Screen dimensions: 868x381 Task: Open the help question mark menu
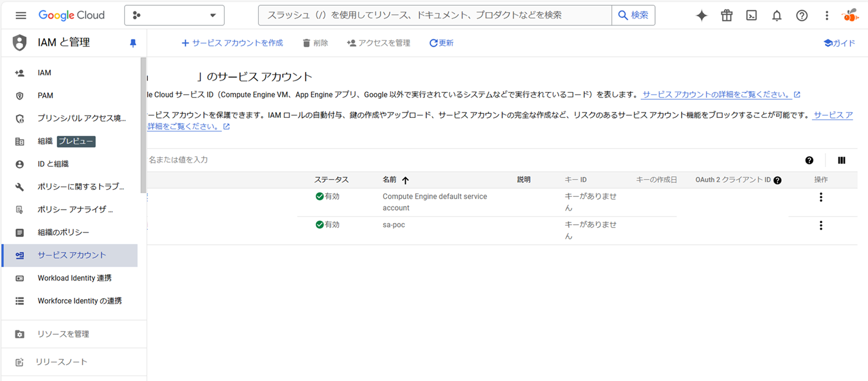[802, 16]
